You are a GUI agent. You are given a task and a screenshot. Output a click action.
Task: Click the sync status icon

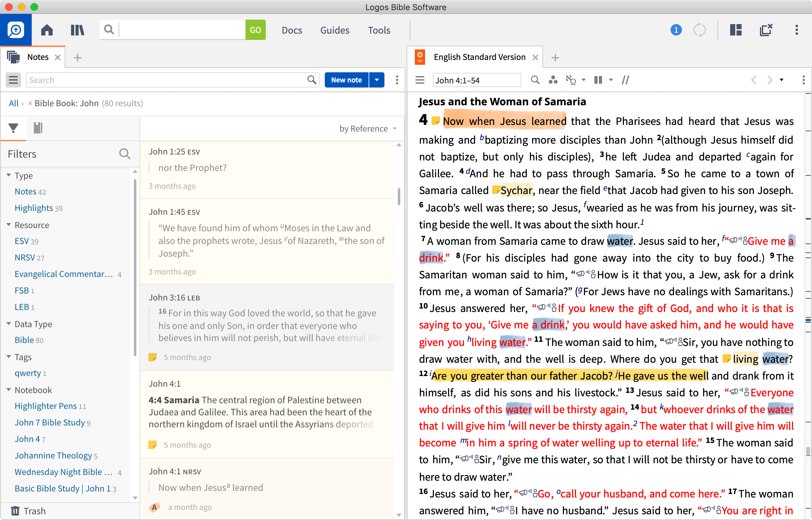tap(699, 30)
